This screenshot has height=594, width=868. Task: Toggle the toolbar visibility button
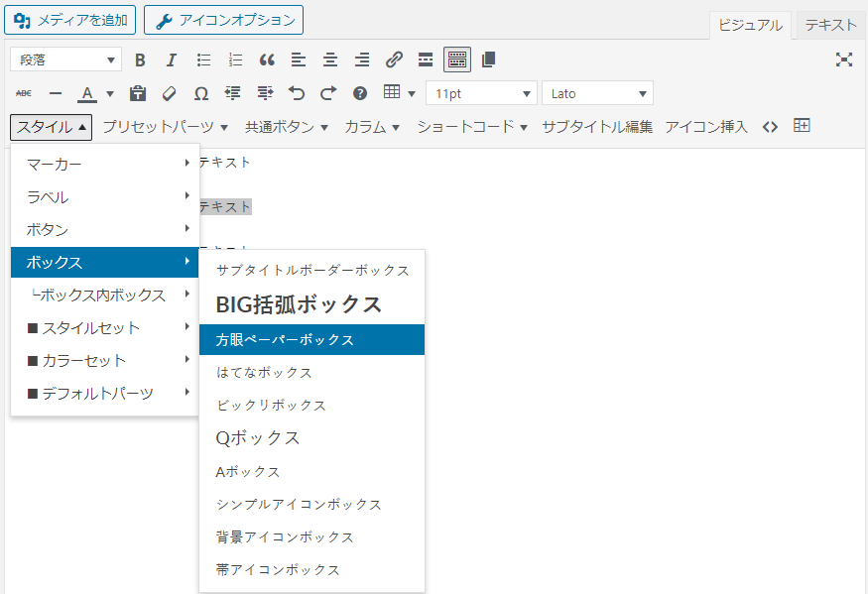click(x=456, y=59)
